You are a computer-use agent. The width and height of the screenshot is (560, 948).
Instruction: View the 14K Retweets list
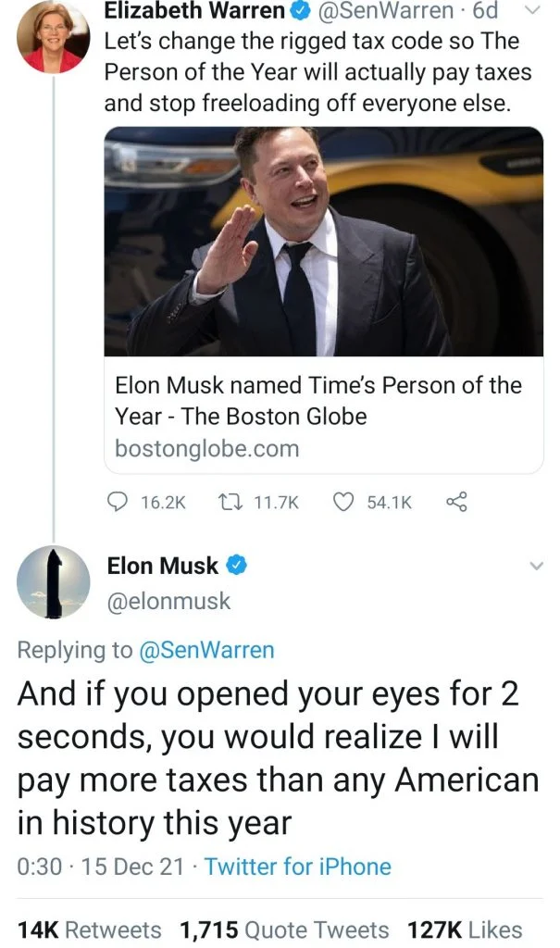pos(89,929)
